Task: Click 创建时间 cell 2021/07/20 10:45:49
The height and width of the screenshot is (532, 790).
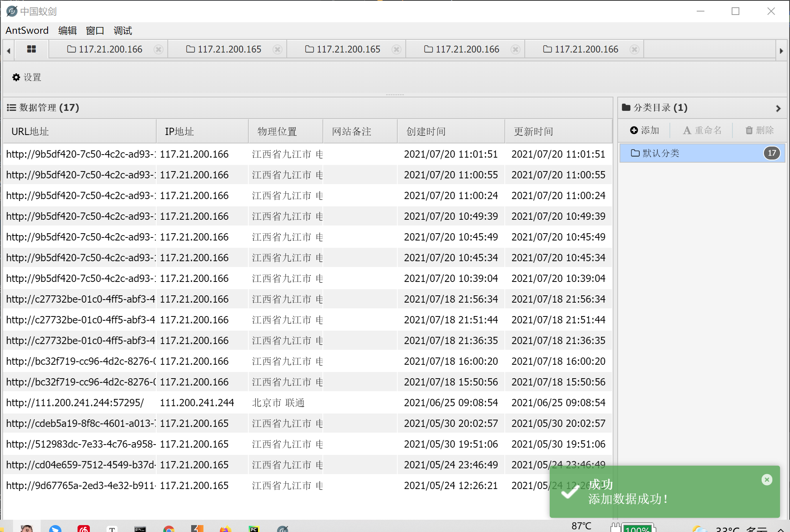Action: click(451, 237)
